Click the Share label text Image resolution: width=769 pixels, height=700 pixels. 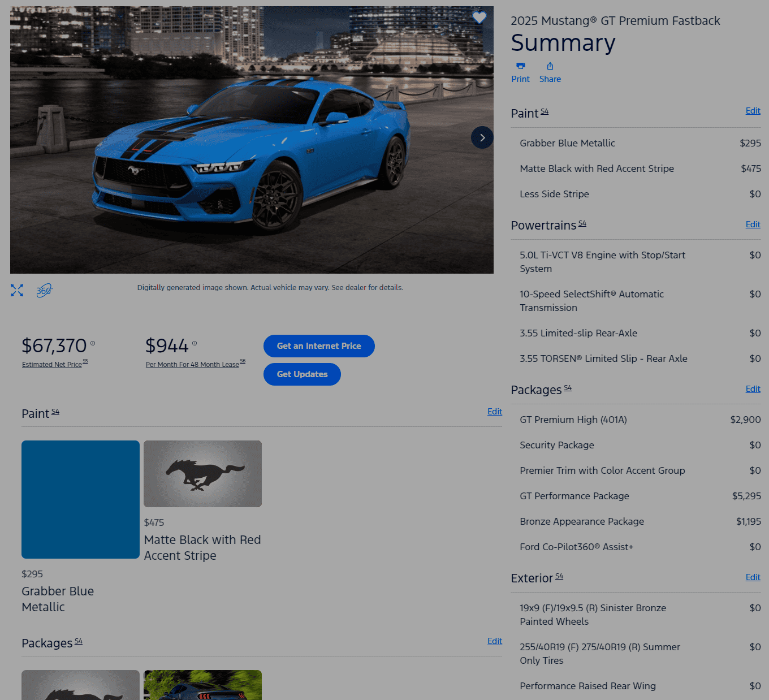(x=550, y=79)
